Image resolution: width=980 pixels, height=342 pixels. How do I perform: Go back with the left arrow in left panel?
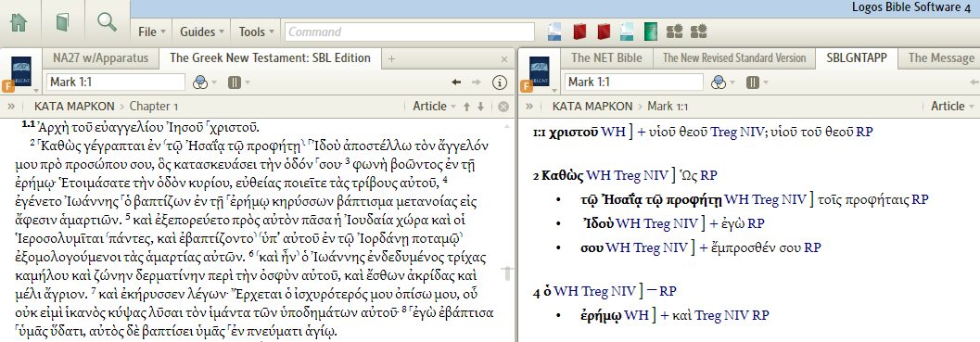point(456,82)
